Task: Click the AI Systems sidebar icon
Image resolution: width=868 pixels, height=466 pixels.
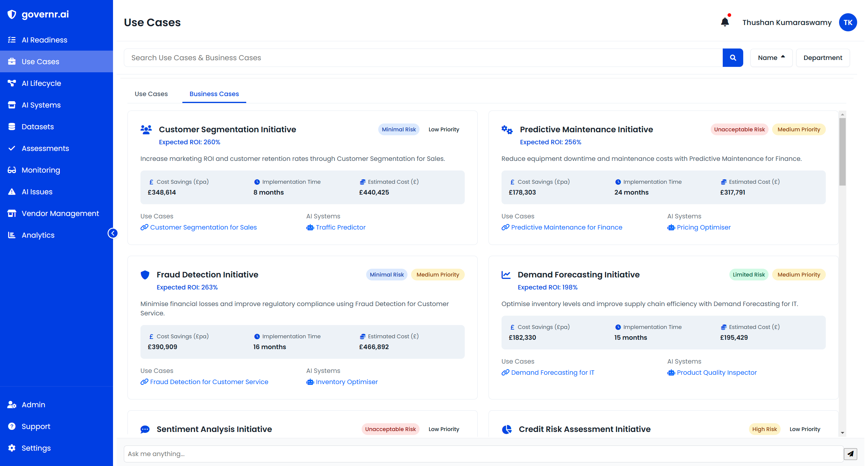Action: (12, 105)
